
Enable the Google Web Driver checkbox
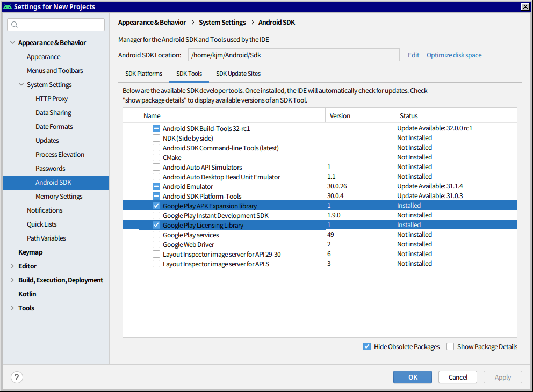tap(156, 244)
